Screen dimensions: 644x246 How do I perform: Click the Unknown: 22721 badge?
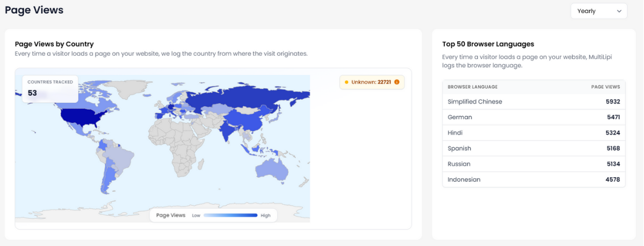point(372,82)
